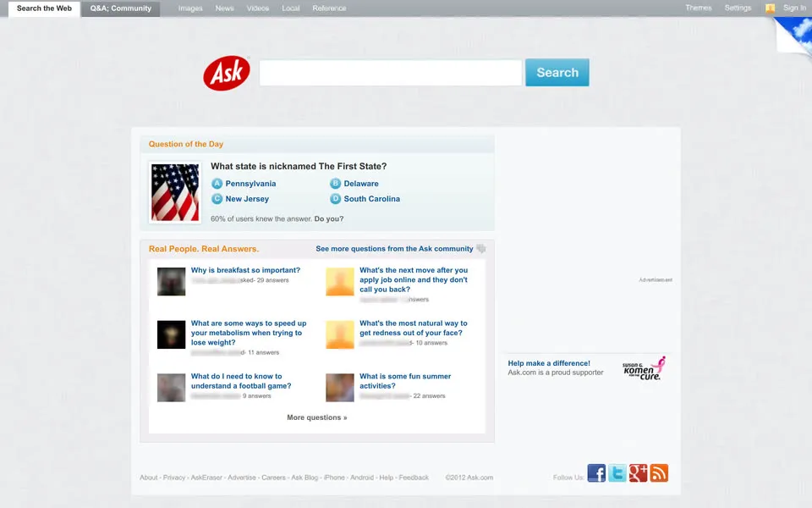This screenshot has width=812, height=508.
Task: Open the Careers footer link
Action: pyautogui.click(x=273, y=478)
